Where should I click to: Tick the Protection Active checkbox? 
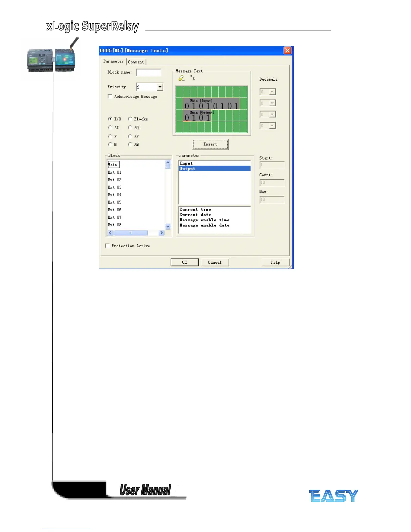pyautogui.click(x=107, y=246)
